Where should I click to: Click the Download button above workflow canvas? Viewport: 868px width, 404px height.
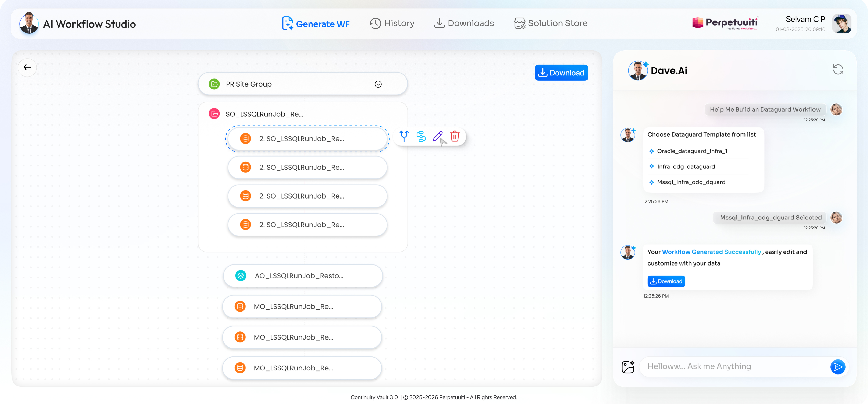tap(561, 73)
